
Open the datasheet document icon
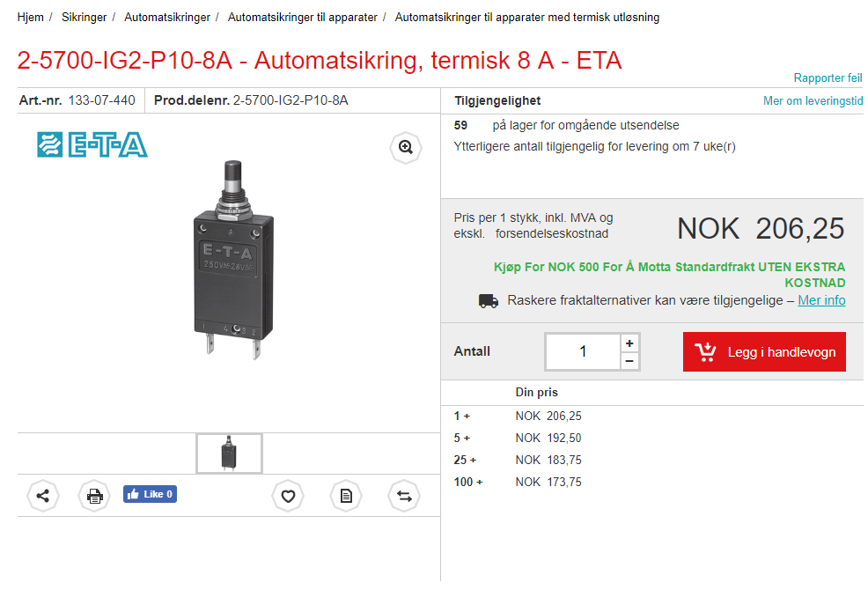(346, 496)
